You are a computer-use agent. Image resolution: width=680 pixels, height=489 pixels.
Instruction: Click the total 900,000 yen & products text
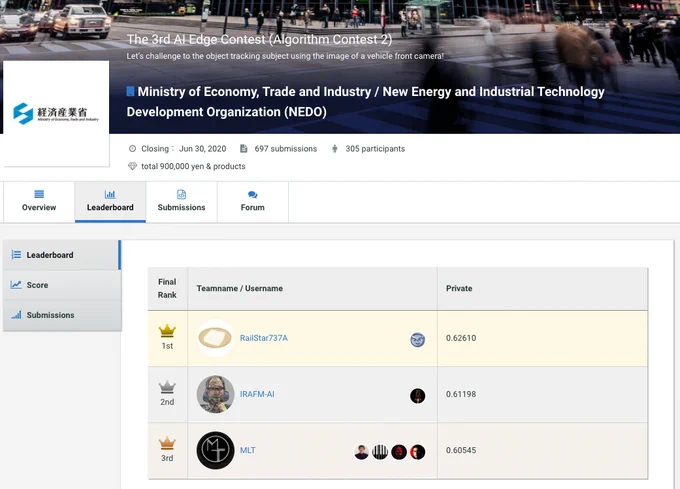coord(193,166)
